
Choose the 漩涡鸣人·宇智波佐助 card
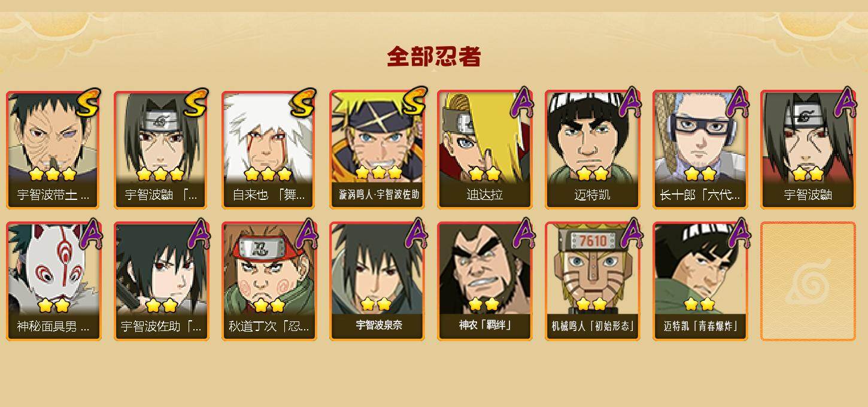377,150
